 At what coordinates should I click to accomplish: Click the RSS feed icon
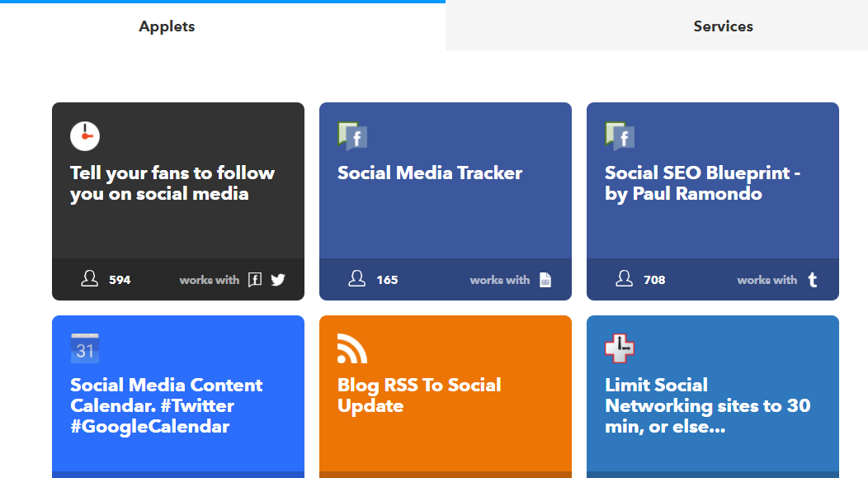[352, 348]
